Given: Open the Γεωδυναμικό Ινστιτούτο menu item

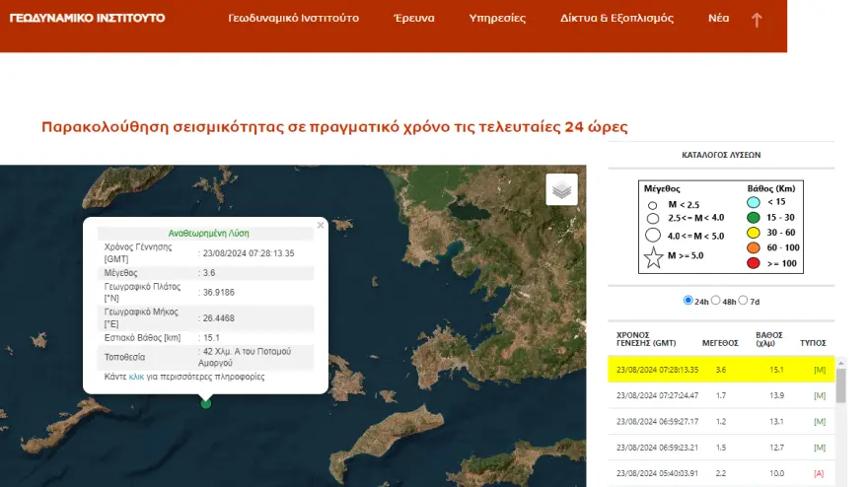Looking at the screenshot, I should tap(293, 19).
